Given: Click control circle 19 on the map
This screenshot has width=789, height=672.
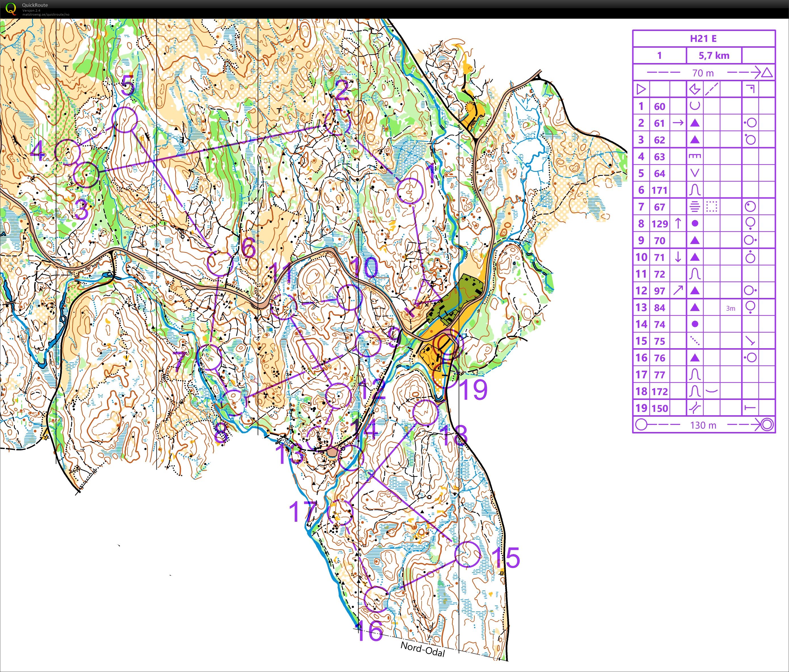Looking at the screenshot, I should 446,375.
